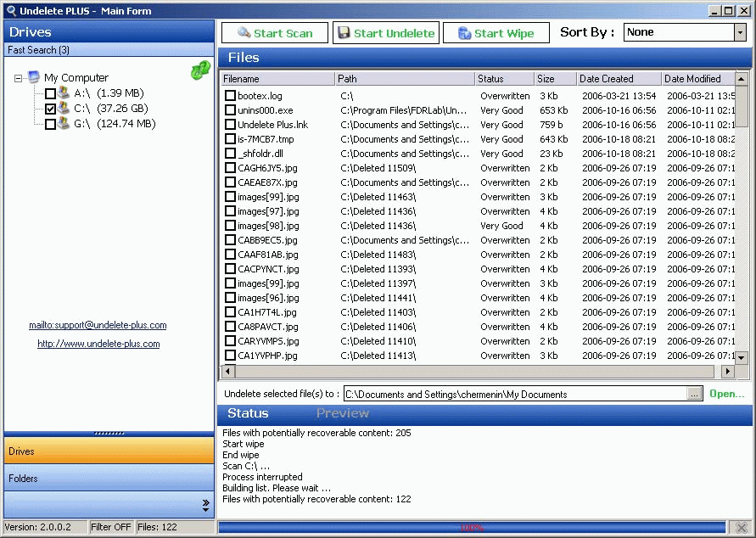Sort by Date Modified column header
756x538 pixels.
click(698, 79)
